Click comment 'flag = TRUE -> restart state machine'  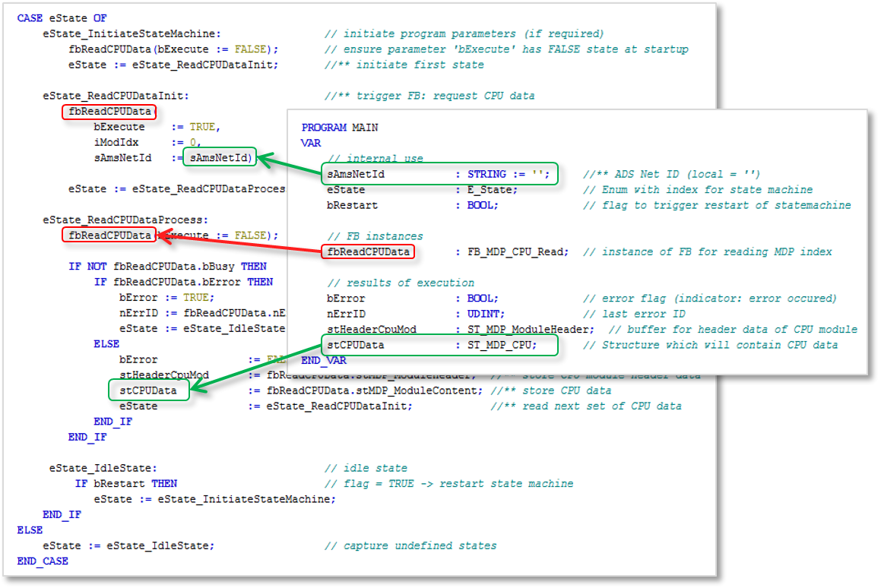coord(449,483)
